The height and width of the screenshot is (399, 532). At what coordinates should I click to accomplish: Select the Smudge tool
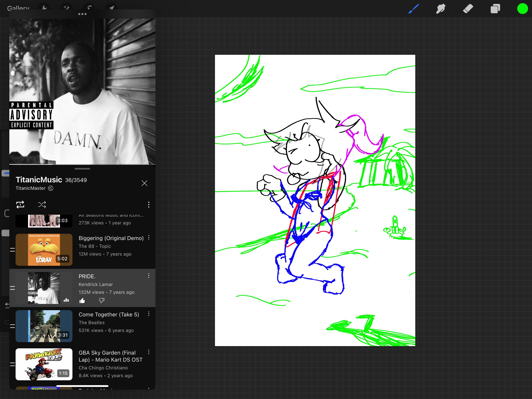(441, 9)
